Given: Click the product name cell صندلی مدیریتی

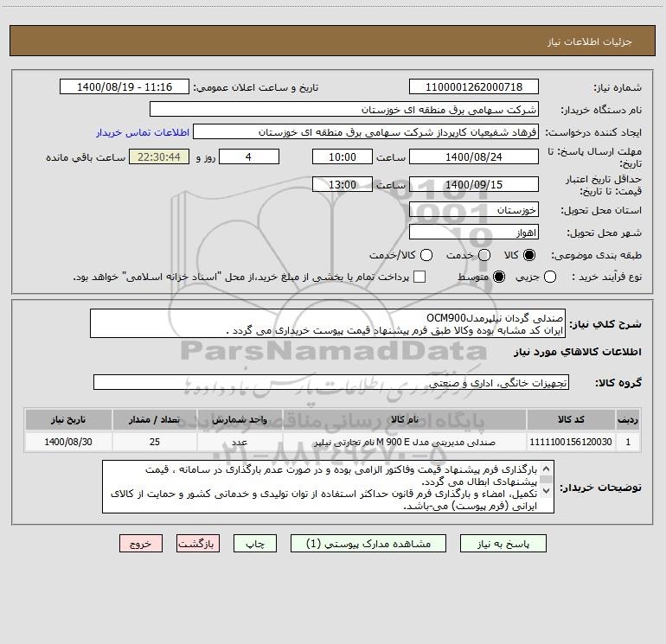Looking at the screenshot, I should click(405, 442).
